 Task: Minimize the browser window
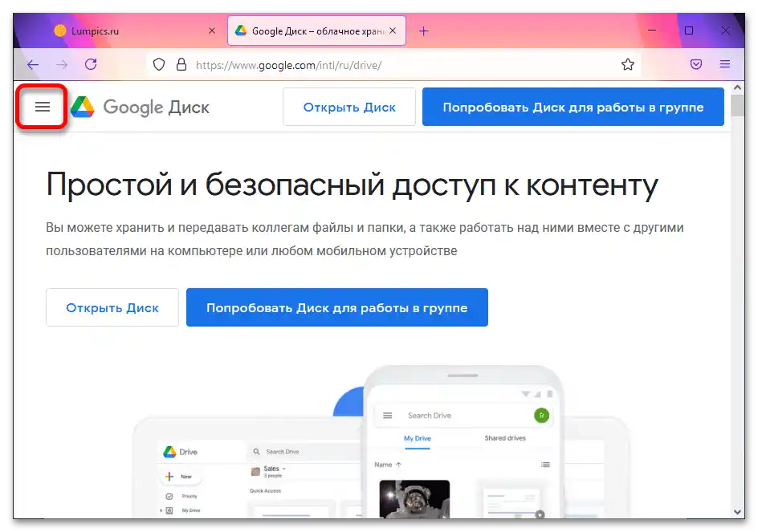tap(652, 30)
